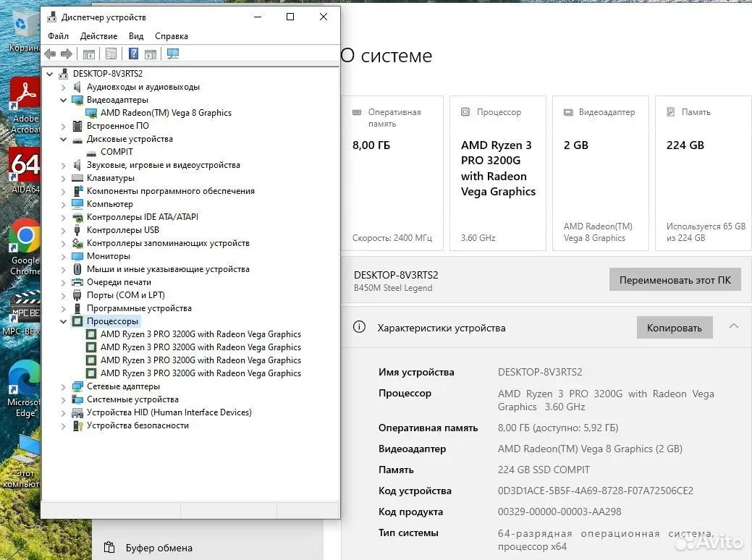This screenshot has height=560, width=752.
Task: Collapse the Видеоадаптеры node
Action: point(63,100)
